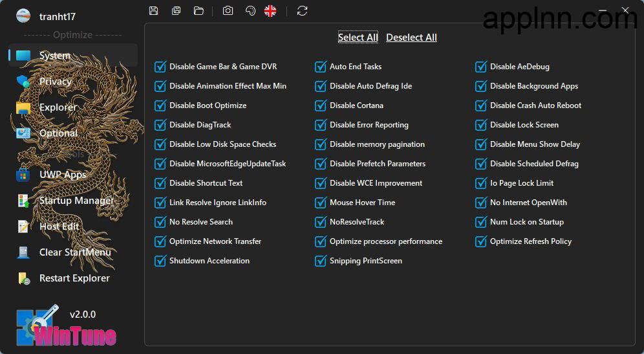Click the Privacy shield icon
Viewport: 644px width, 354px height.
[x=23, y=82]
